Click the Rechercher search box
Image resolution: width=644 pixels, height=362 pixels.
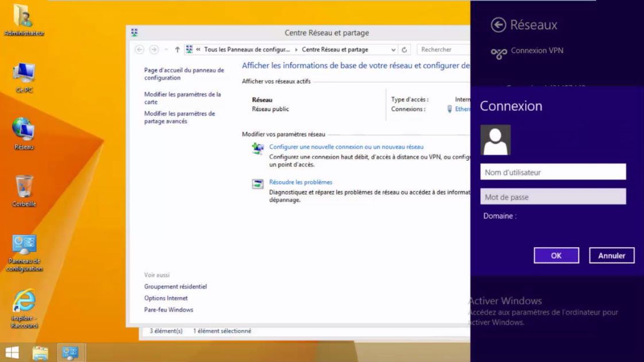(x=444, y=49)
